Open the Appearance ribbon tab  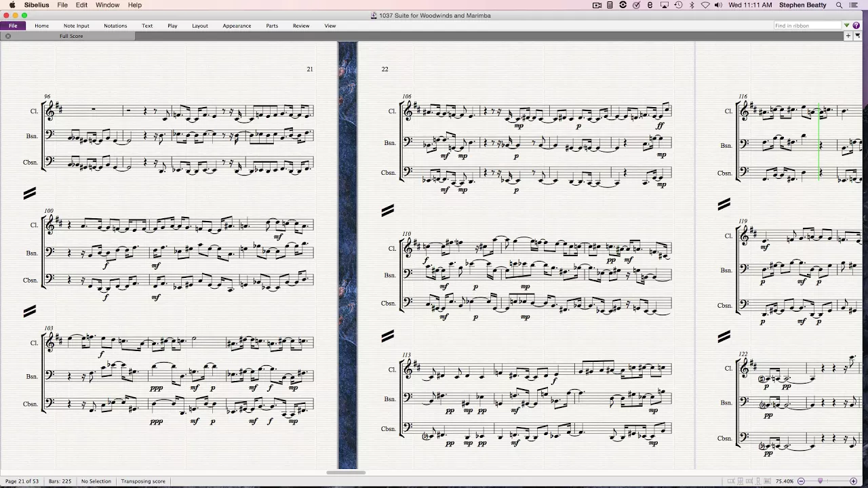point(237,26)
